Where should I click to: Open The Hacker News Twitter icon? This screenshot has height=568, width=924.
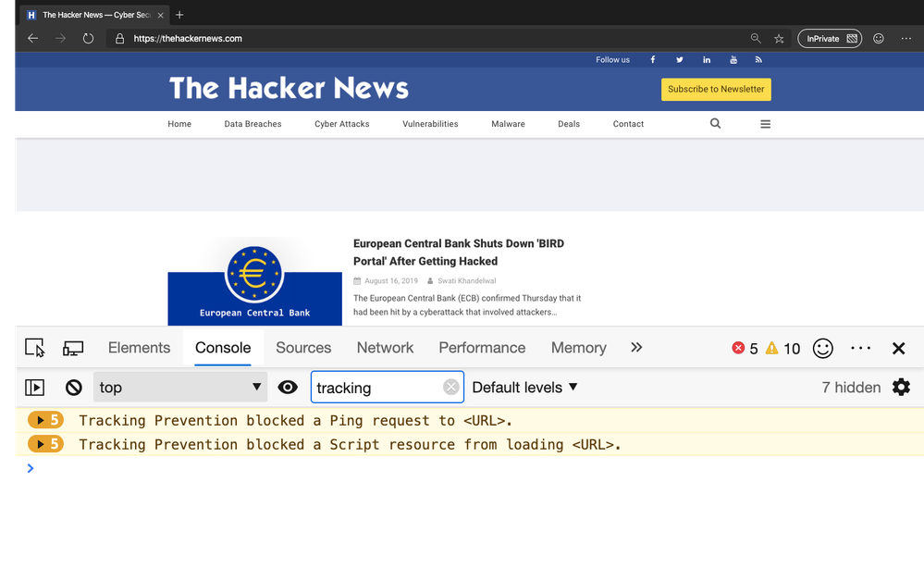[x=680, y=59]
